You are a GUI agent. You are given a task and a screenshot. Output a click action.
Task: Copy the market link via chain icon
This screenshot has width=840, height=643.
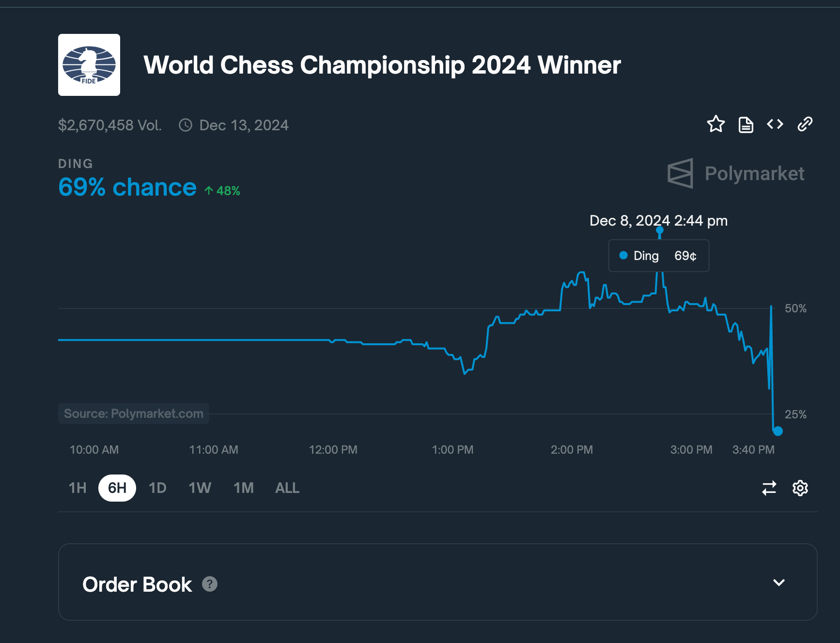pos(805,124)
